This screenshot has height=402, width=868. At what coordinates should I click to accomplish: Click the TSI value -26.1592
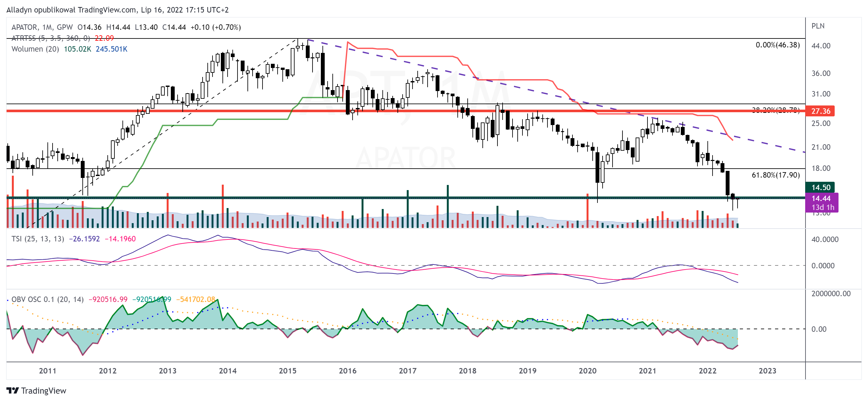(x=84, y=239)
